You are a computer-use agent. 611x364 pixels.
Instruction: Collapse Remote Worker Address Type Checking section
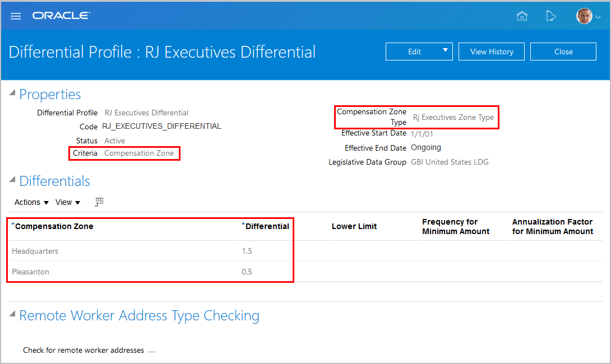12,314
